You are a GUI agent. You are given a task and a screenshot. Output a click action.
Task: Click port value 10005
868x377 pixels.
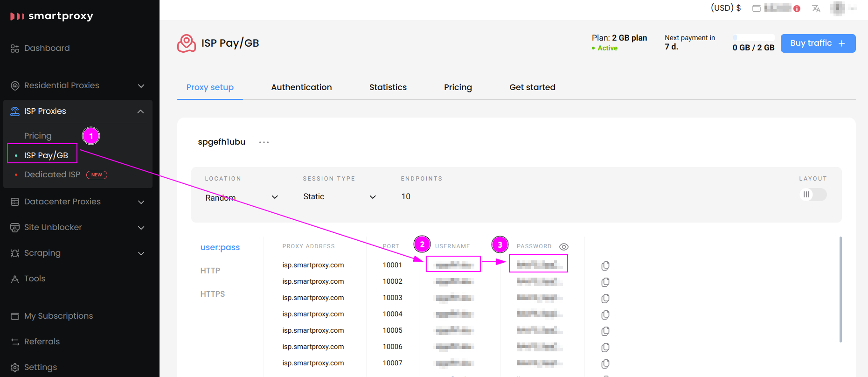[x=392, y=330]
